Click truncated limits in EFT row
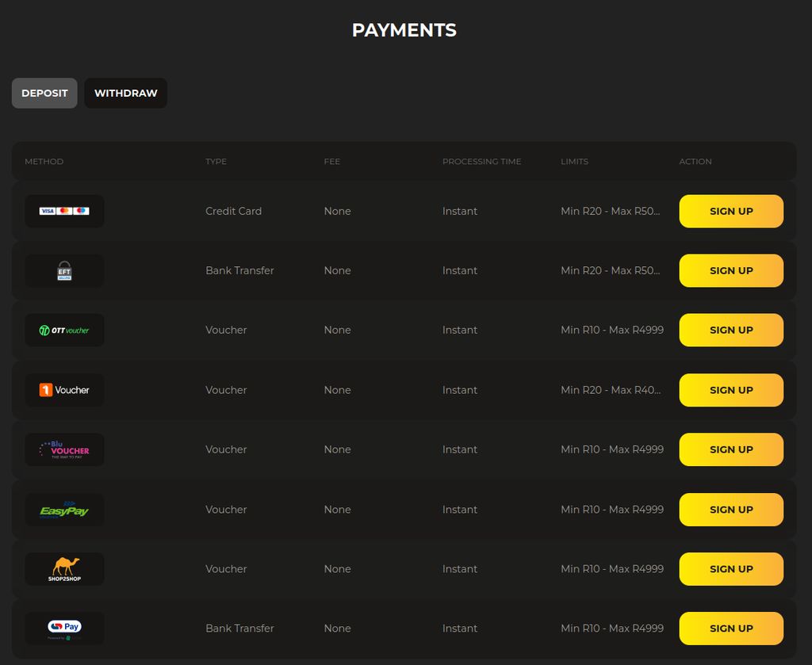This screenshot has height=665, width=812. 611,270
